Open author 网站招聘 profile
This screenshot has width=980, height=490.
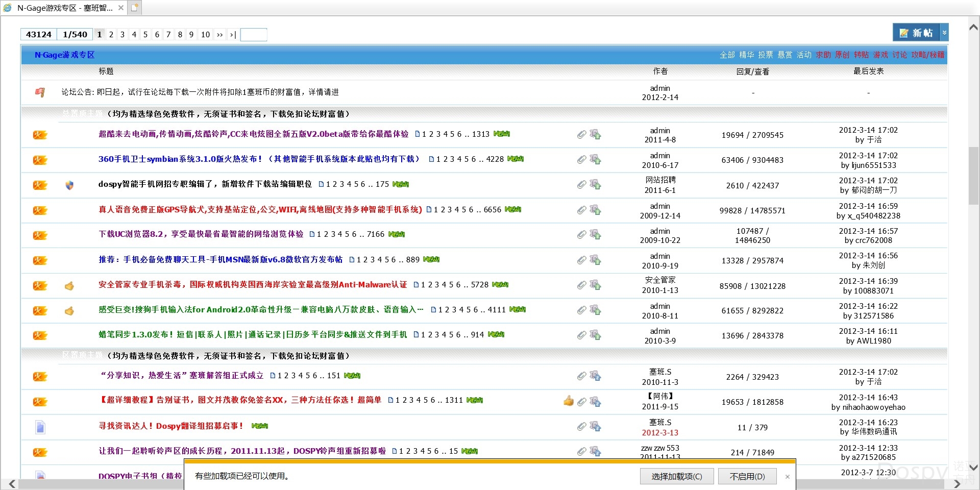tap(660, 180)
